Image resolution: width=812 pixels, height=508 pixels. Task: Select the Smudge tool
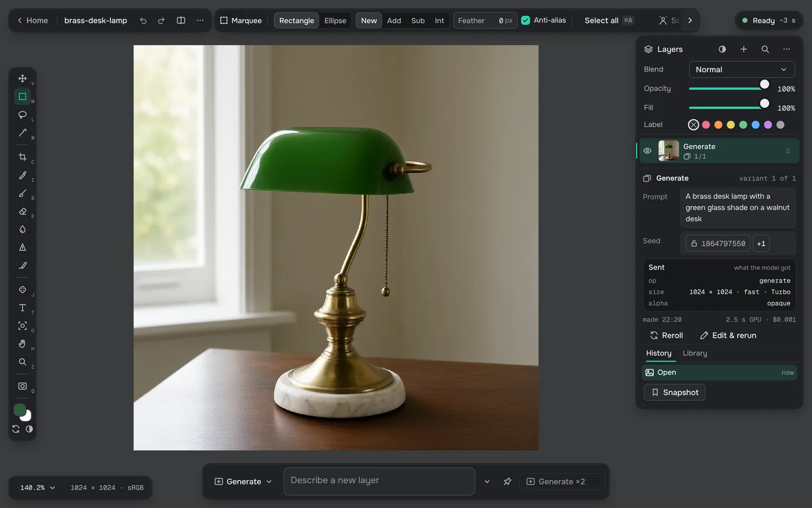pos(23,265)
